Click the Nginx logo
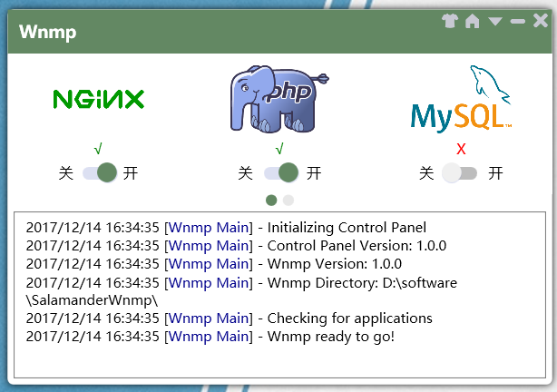557x392 pixels. coord(99,99)
